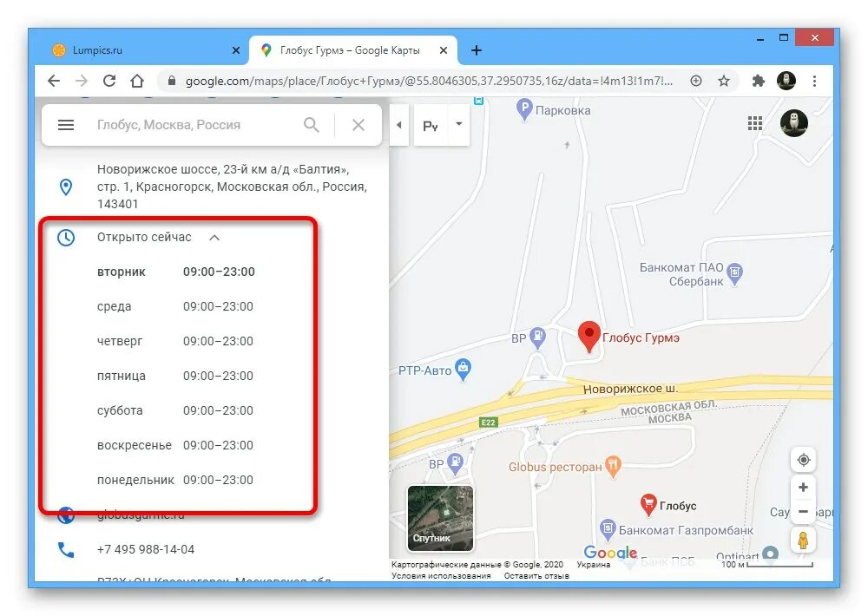Click the Банкомат Газпромбанк marker
The width and height of the screenshot is (868, 616).
[x=608, y=529]
